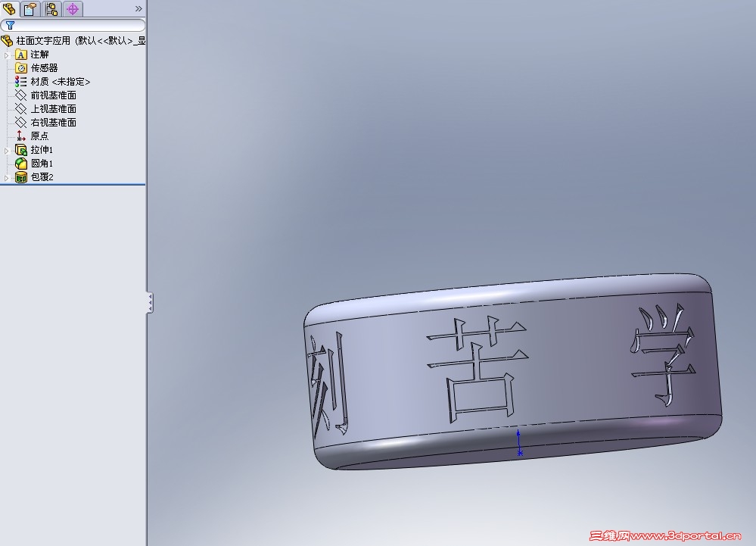
Task: Expand the 拉伸1 extrude feature
Action: coord(6,151)
